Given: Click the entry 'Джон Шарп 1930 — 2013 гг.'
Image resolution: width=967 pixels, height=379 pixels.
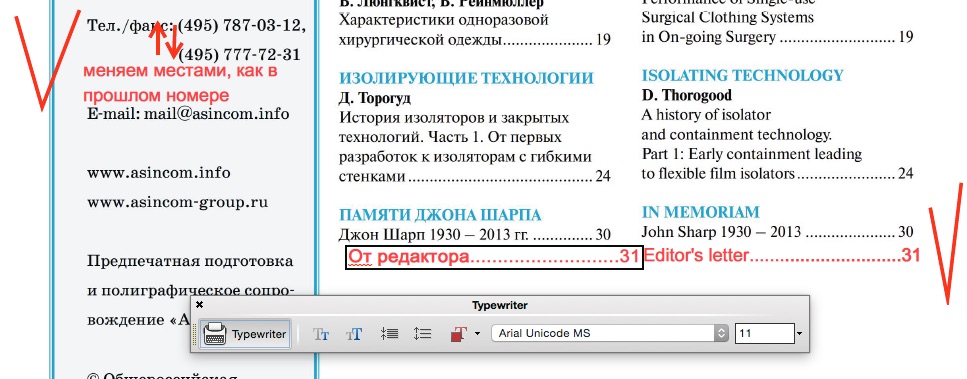Looking at the screenshot, I should (x=435, y=235).
